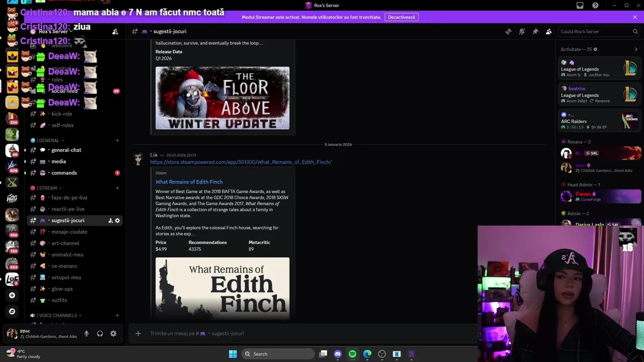
Task: Open the Discover servers compass icon
Action: point(12,311)
